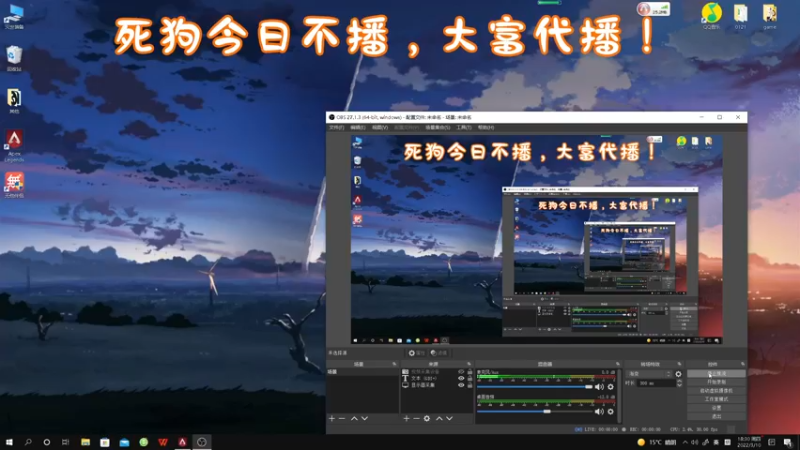The height and width of the screenshot is (450, 800).
Task: Open the Tools menu in OBS
Action: pyautogui.click(x=464, y=128)
